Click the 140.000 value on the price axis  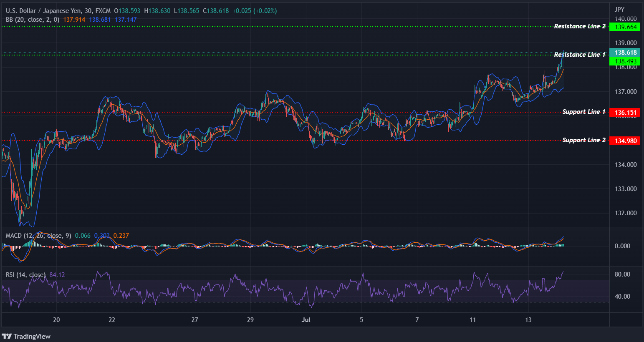[x=626, y=18]
